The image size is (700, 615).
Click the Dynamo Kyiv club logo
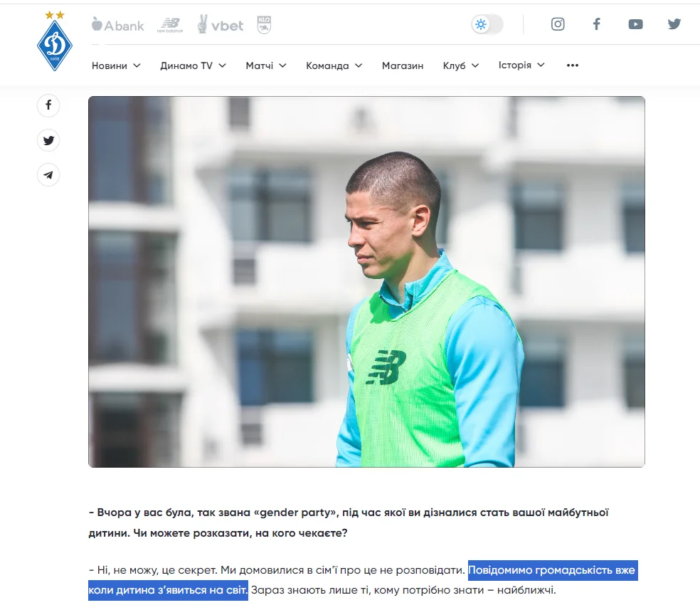pos(55,41)
